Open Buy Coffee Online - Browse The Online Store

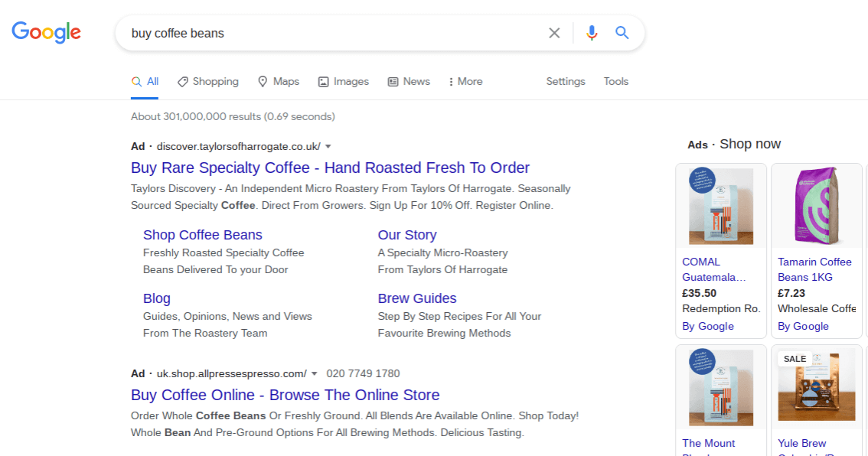pyautogui.click(x=285, y=395)
